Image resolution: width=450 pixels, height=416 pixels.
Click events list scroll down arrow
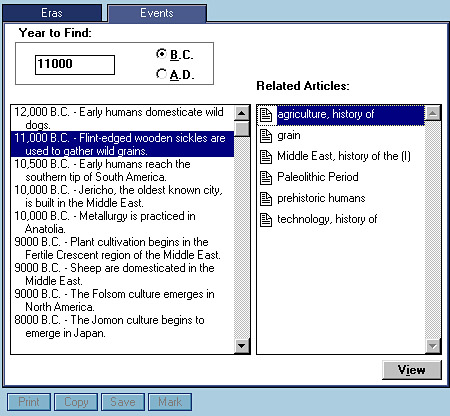point(242,346)
